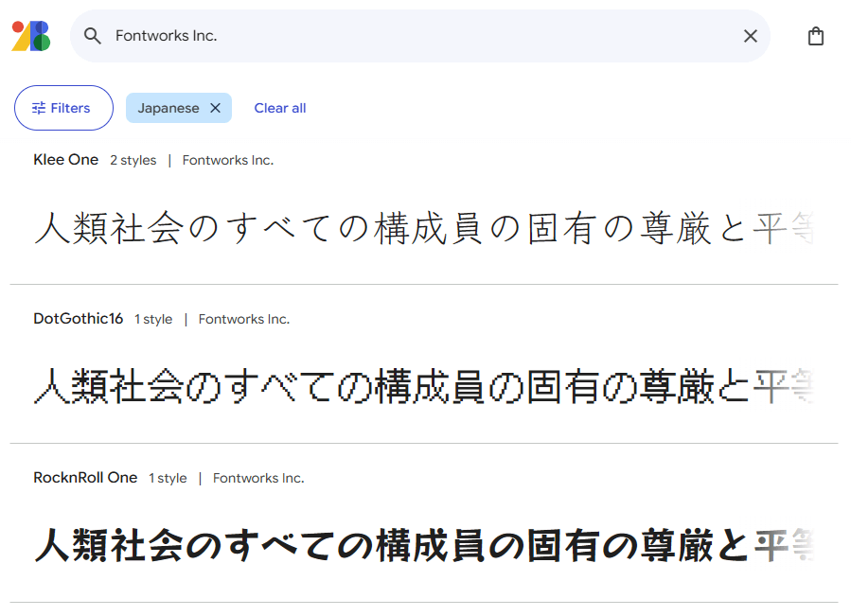Open the RocknRoll One font title
This screenshot has width=851, height=616.
click(85, 478)
